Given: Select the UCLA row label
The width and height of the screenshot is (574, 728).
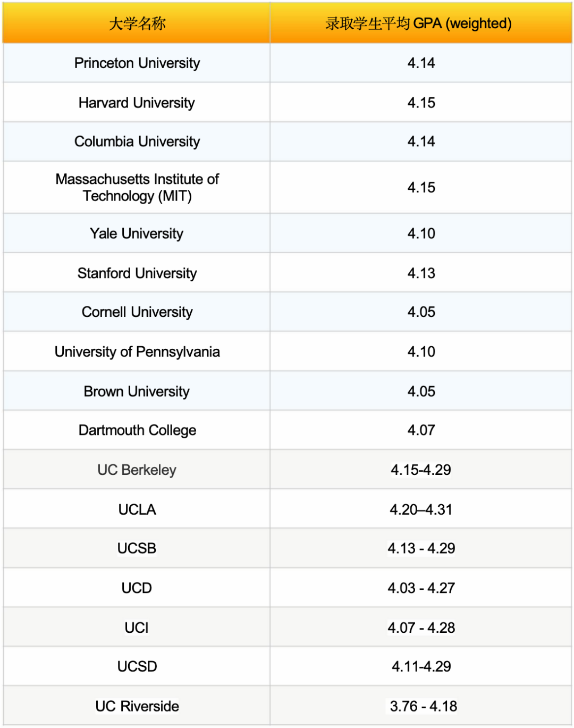Looking at the screenshot, I should click(x=137, y=509).
